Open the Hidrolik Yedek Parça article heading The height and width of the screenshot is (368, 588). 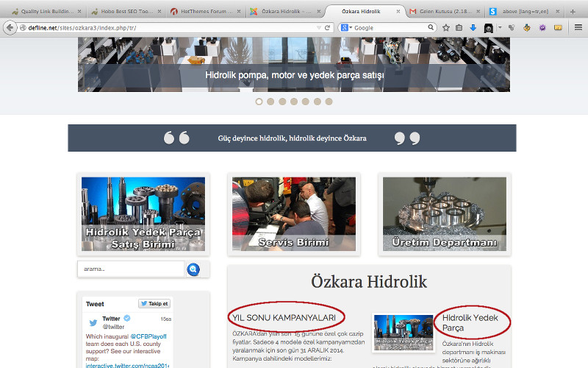tap(470, 322)
